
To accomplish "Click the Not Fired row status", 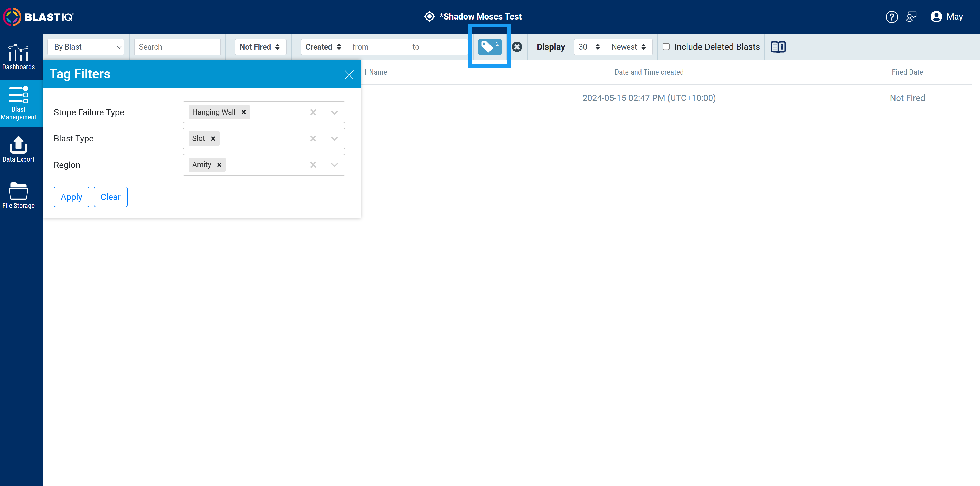I will click(x=907, y=98).
